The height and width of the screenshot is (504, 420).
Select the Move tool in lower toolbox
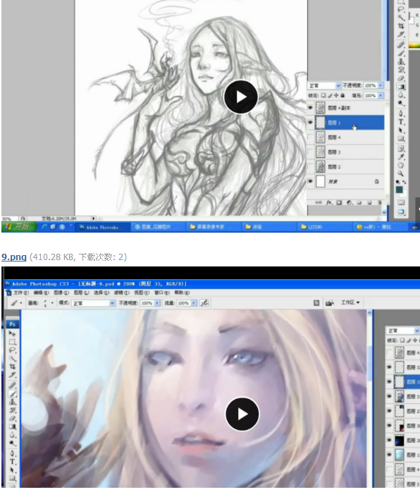click(x=12, y=333)
